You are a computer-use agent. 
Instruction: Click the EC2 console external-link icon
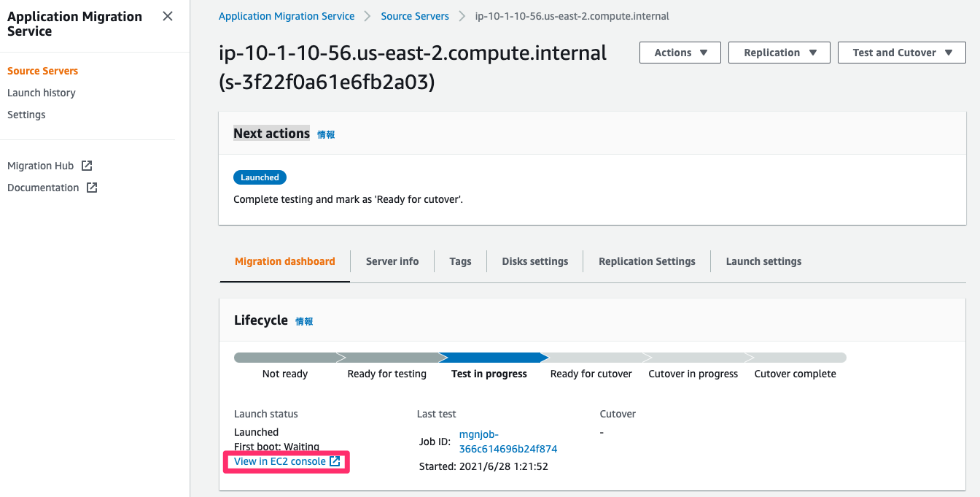(x=335, y=461)
